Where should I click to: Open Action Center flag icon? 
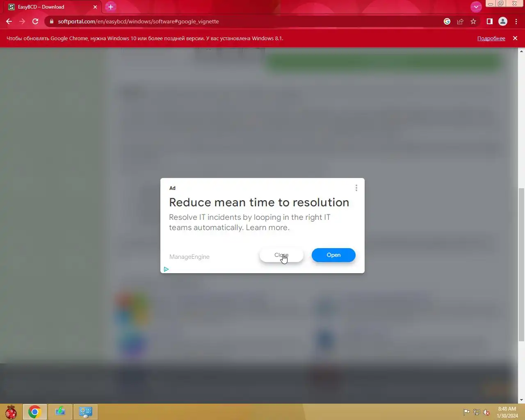click(x=466, y=412)
